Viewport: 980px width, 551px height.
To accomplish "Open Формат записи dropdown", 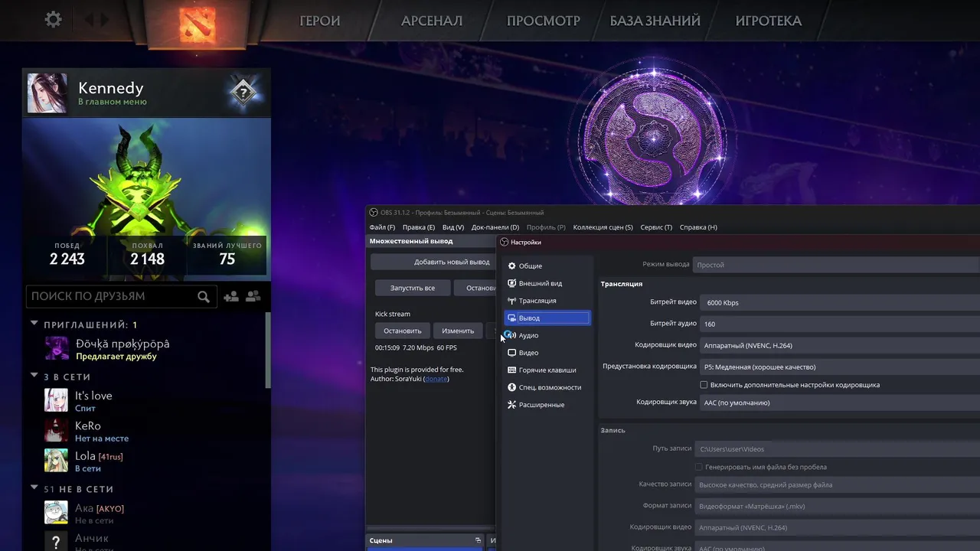I will tap(838, 506).
